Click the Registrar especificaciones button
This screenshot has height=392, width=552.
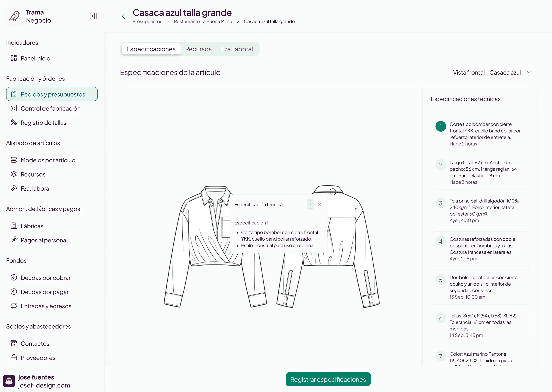point(328,379)
